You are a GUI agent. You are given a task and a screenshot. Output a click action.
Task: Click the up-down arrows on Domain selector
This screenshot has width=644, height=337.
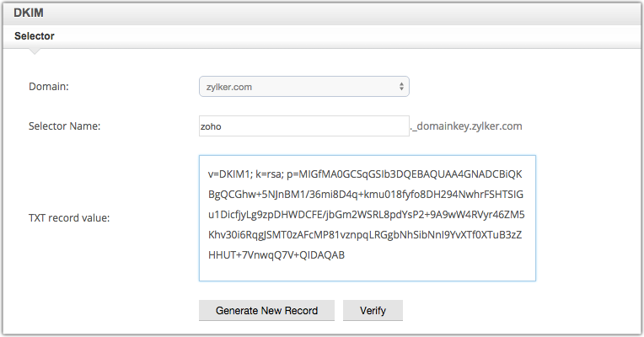401,86
